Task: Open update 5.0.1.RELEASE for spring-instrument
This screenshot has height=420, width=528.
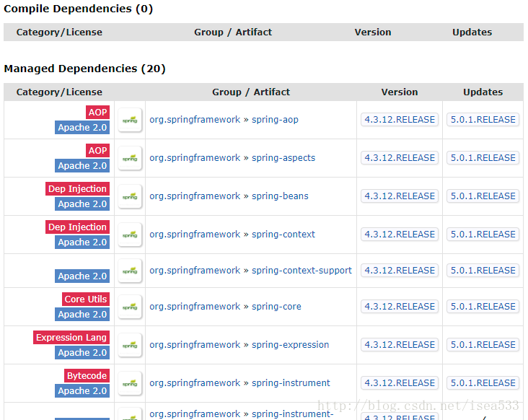Action: (483, 382)
